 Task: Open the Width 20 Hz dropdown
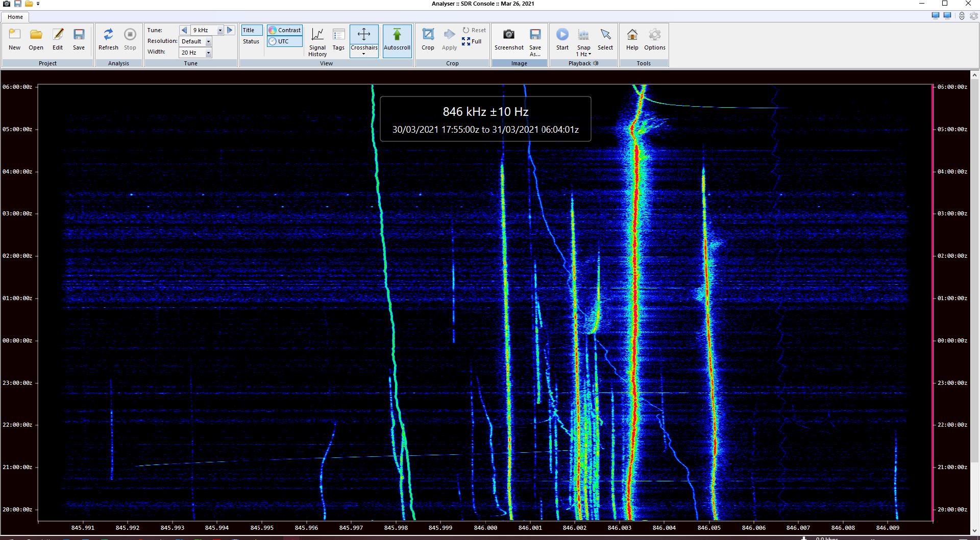tap(208, 53)
